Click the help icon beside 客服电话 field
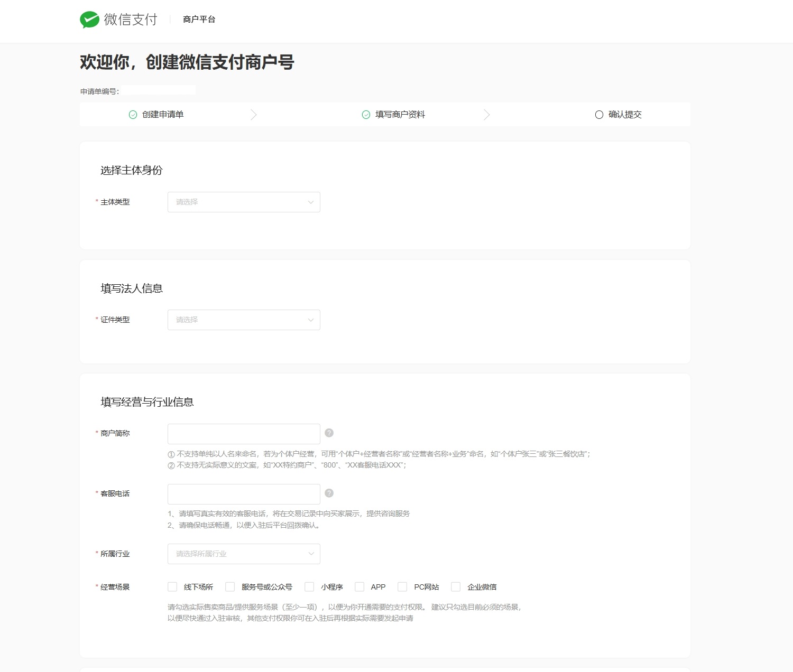This screenshot has width=793, height=672. (329, 493)
